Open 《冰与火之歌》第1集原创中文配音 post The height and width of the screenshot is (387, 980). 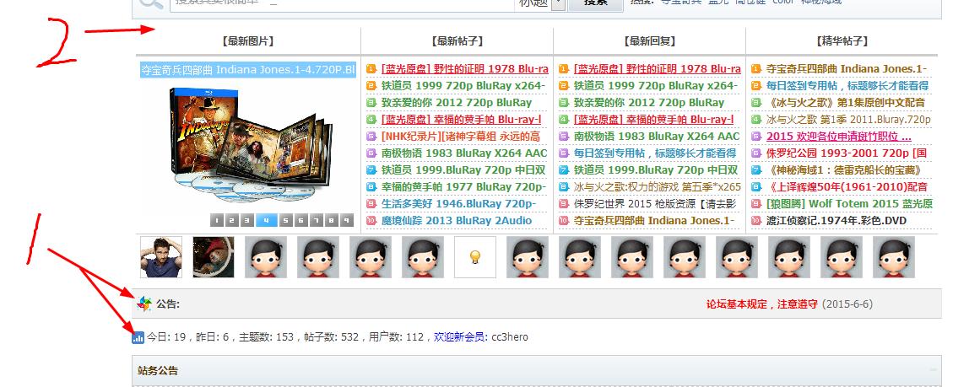[x=846, y=102]
